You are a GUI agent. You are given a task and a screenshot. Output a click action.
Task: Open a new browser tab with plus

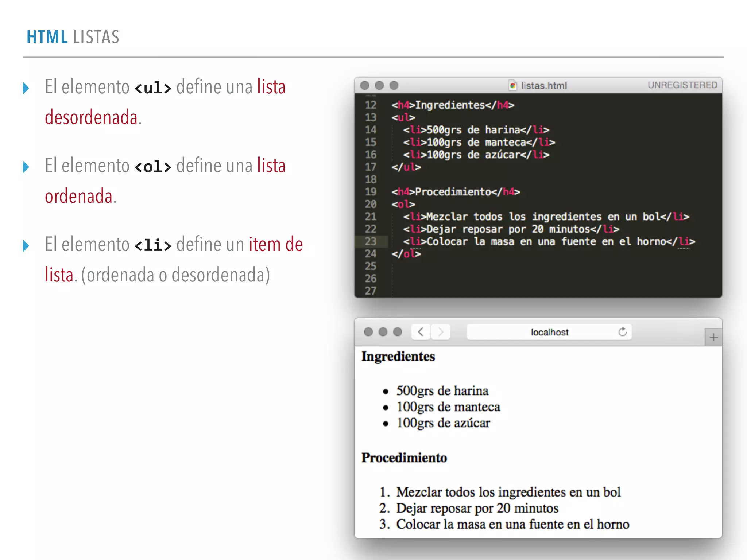coord(713,337)
